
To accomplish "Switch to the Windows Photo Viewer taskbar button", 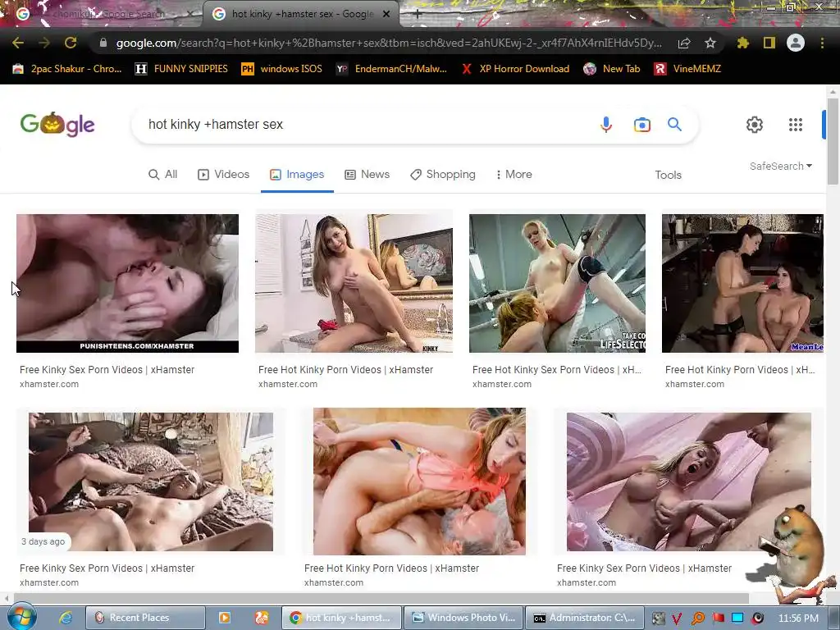I will (464, 618).
